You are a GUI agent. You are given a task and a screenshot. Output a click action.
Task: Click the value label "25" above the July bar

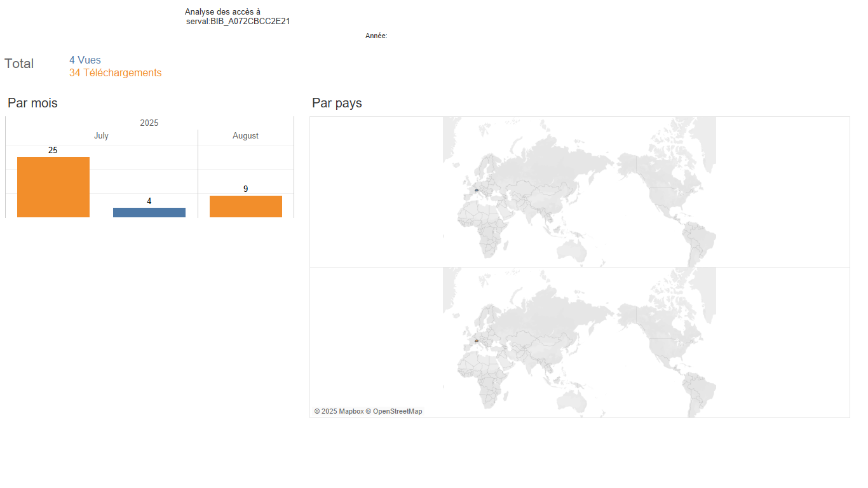click(x=53, y=151)
